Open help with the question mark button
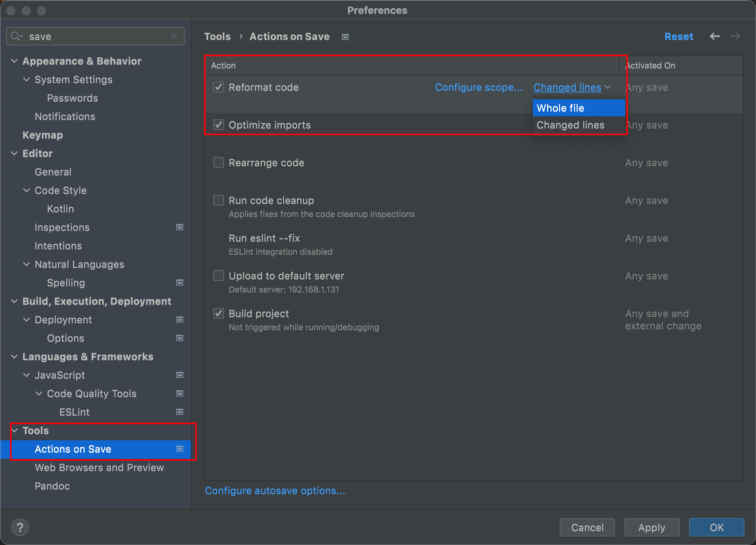Viewport: 756px width, 545px height. (20, 527)
